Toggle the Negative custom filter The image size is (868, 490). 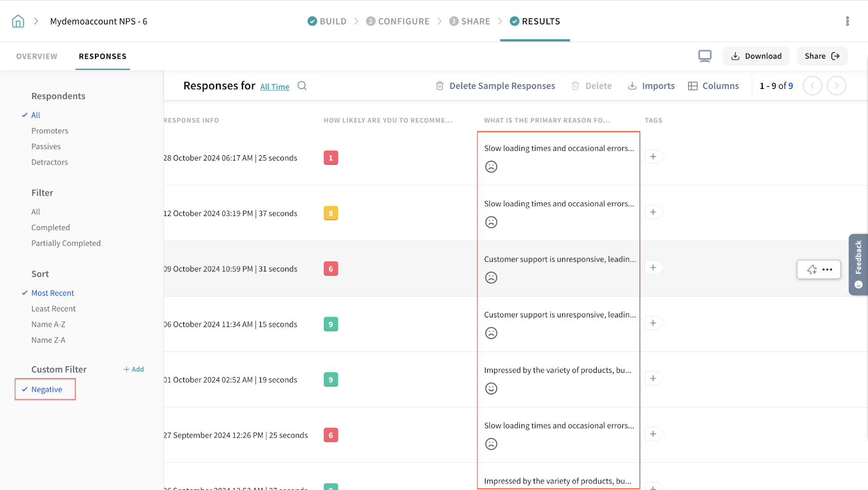[x=47, y=390]
